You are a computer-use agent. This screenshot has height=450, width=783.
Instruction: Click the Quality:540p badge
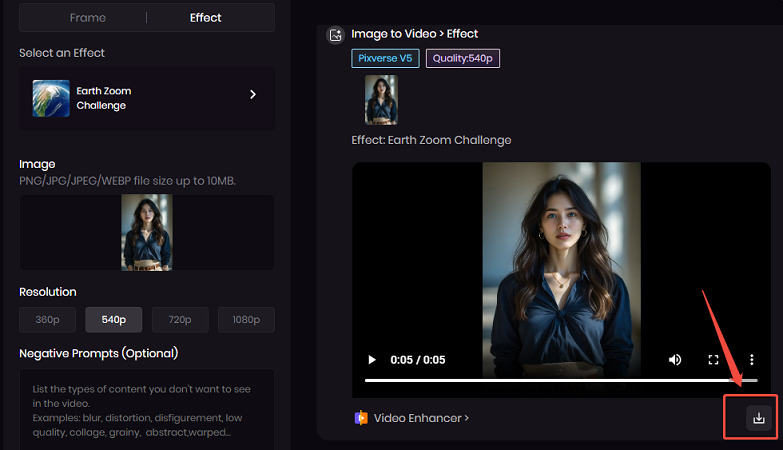[x=463, y=59]
